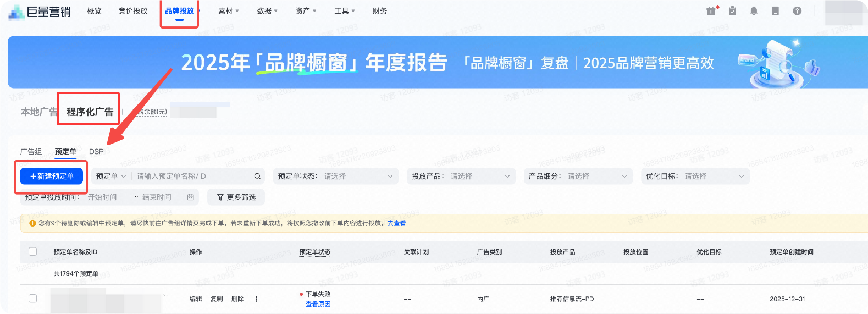Switch to the 本地广告 tab
Image resolution: width=868 pixels, height=314 pixels.
coord(38,112)
